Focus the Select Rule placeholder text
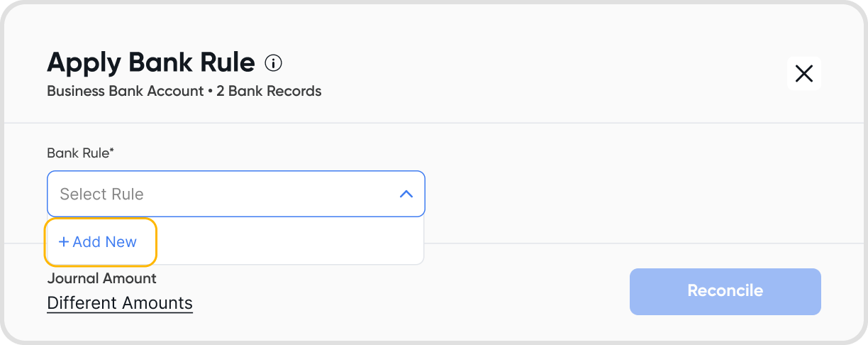This screenshot has width=868, height=345. (x=101, y=194)
